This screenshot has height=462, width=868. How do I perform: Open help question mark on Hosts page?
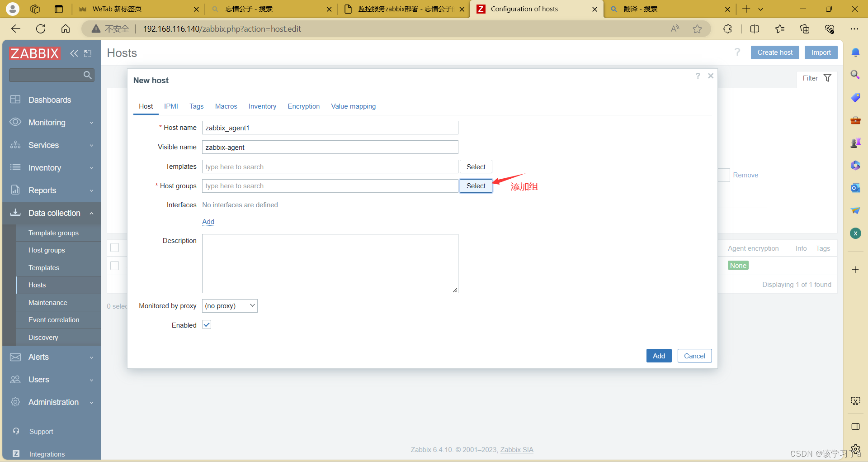pos(737,52)
